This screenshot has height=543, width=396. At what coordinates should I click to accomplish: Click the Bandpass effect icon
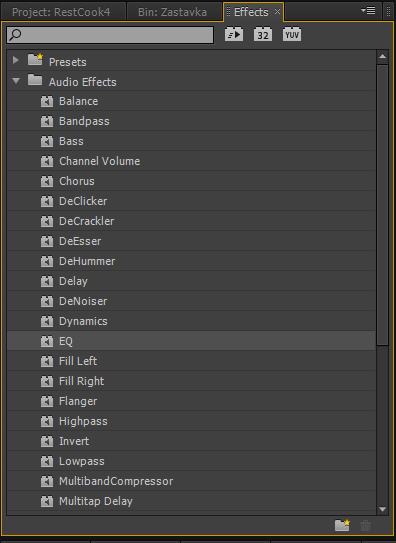point(47,122)
